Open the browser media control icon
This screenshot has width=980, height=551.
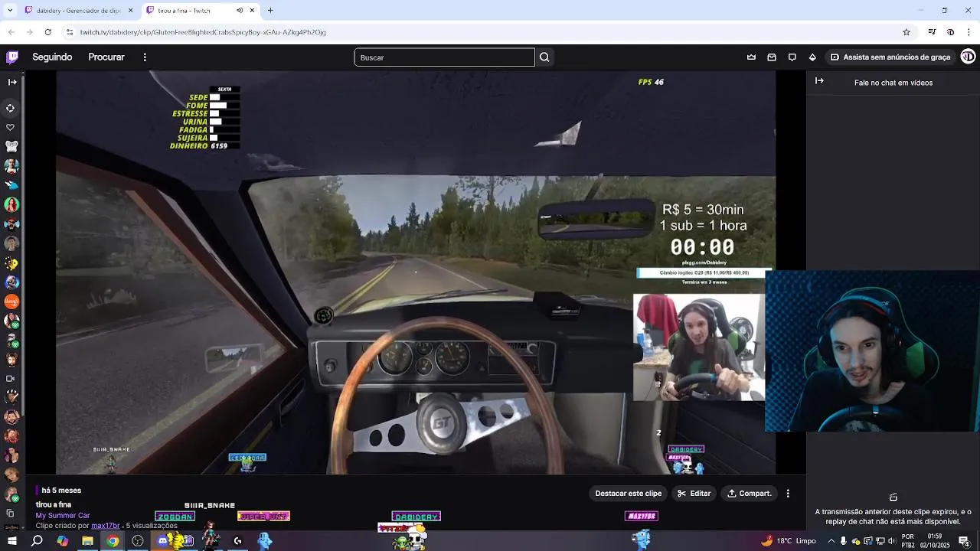pos(932,32)
